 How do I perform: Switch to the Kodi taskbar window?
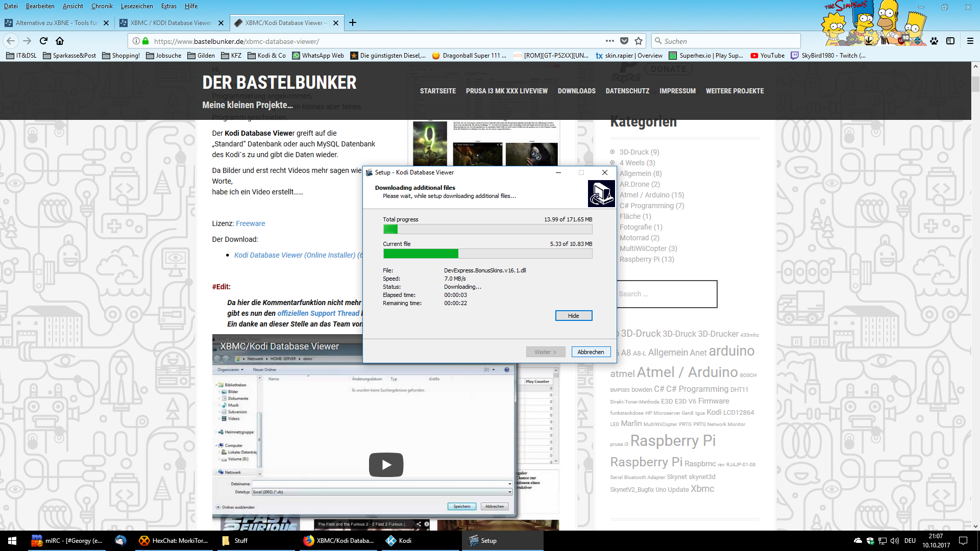click(x=422, y=541)
